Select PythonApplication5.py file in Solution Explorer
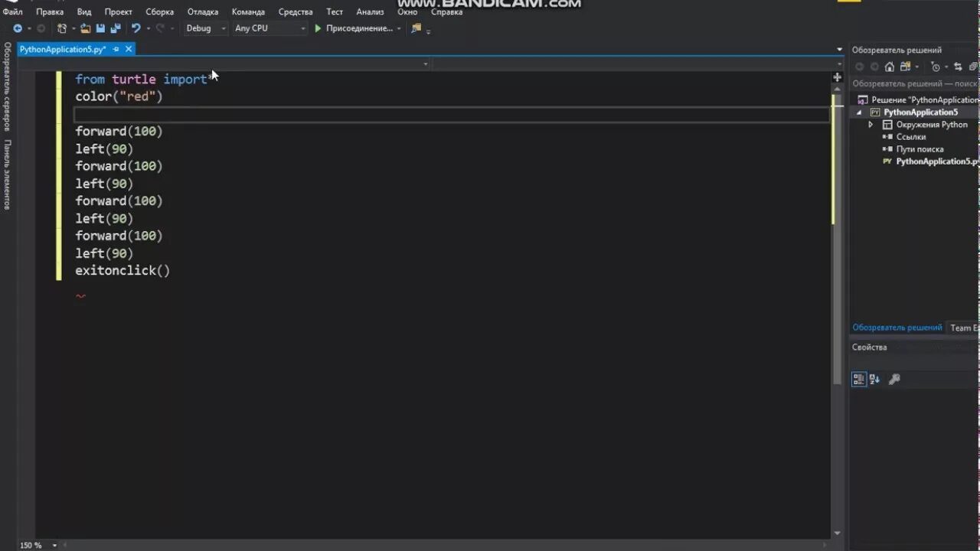 click(938, 161)
